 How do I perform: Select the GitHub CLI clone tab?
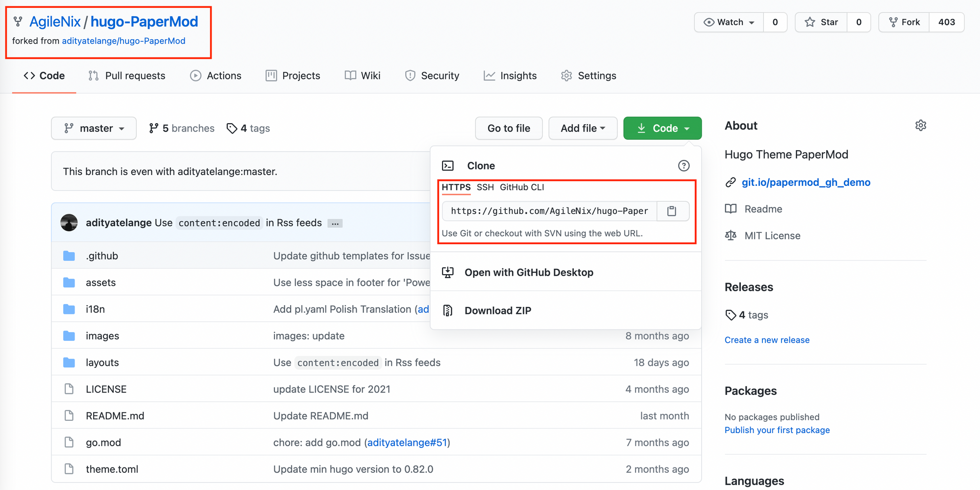click(522, 187)
